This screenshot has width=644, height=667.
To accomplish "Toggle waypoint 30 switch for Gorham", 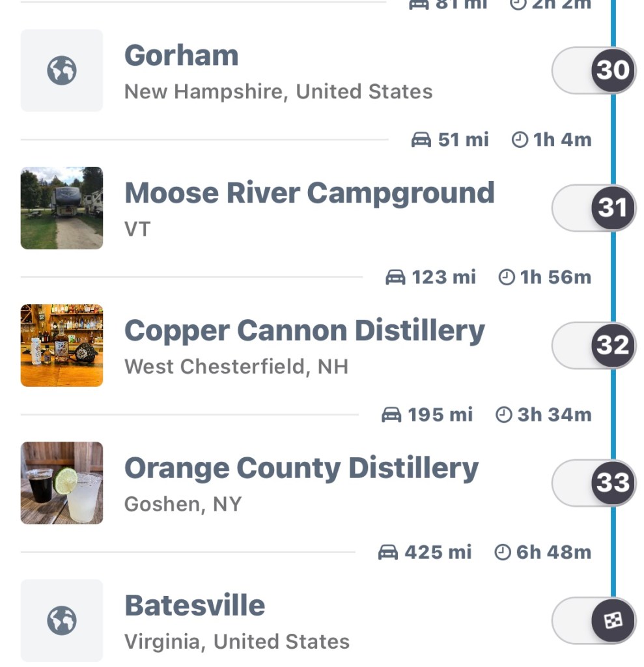I will (593, 70).
